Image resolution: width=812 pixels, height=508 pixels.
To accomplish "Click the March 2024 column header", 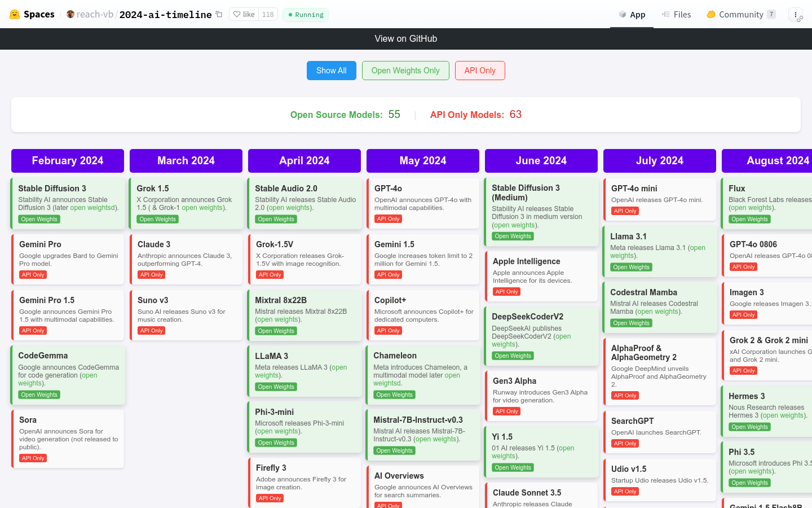I will coord(186,161).
